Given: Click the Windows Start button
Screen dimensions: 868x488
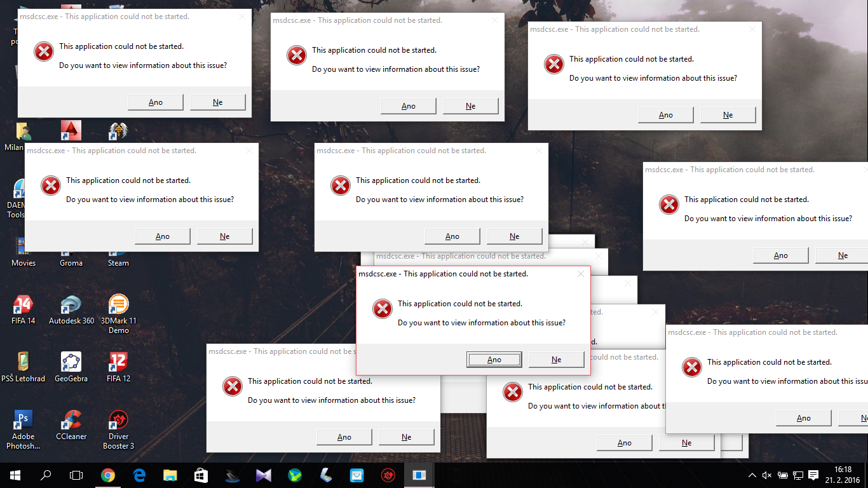Looking at the screenshot, I should tap(15, 475).
